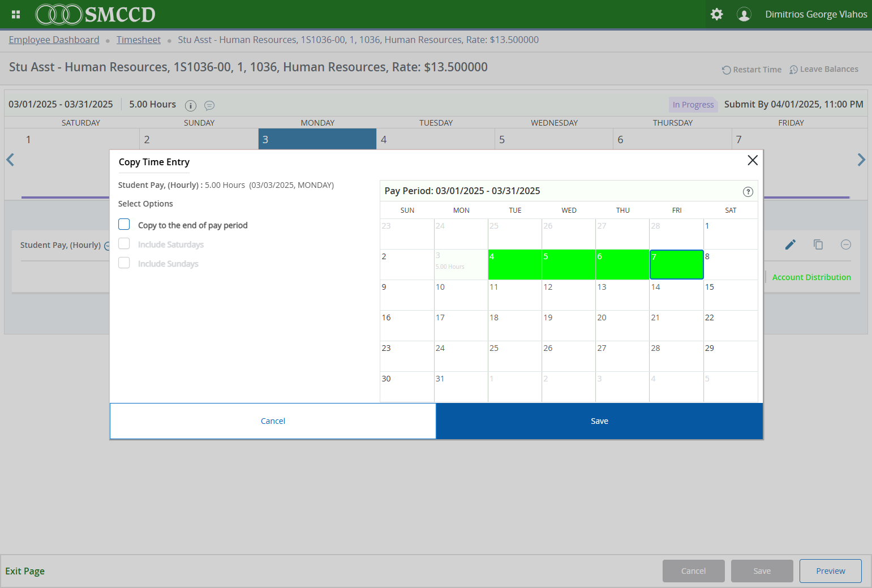Click Exit Page
872x588 pixels.
click(25, 571)
